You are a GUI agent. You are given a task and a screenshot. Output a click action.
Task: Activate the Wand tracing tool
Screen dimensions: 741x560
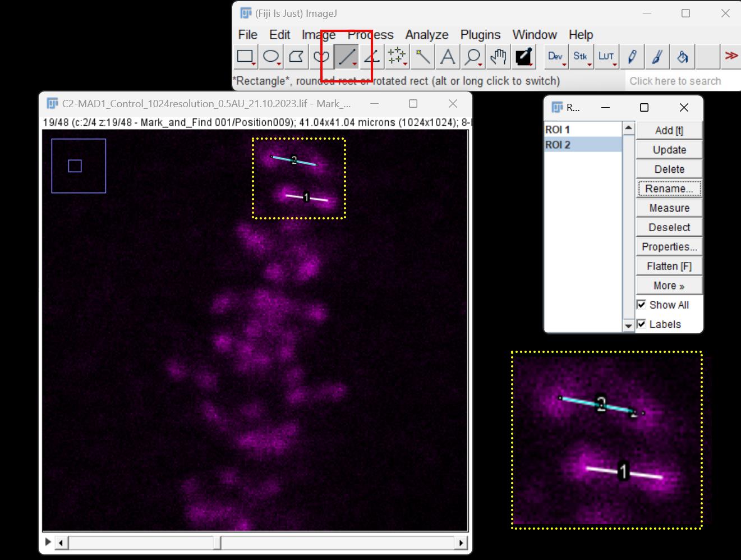pyautogui.click(x=422, y=56)
